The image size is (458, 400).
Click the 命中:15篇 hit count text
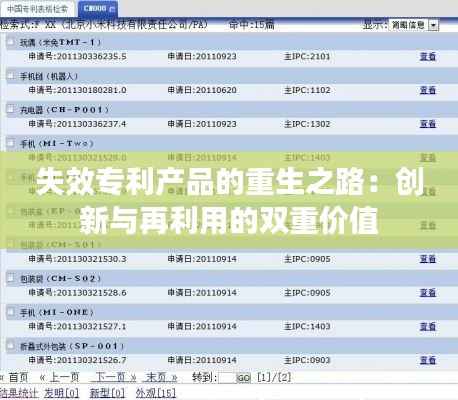pos(252,24)
